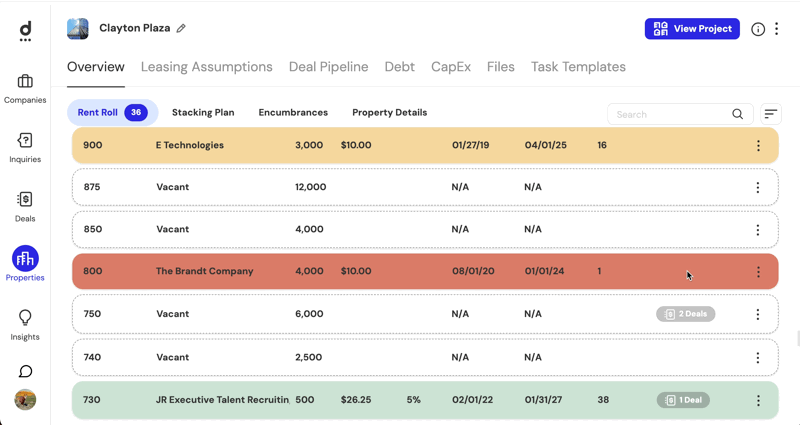Image resolution: width=800 pixels, height=425 pixels.
Task: Switch to the Deal Pipeline tab
Action: pos(329,67)
